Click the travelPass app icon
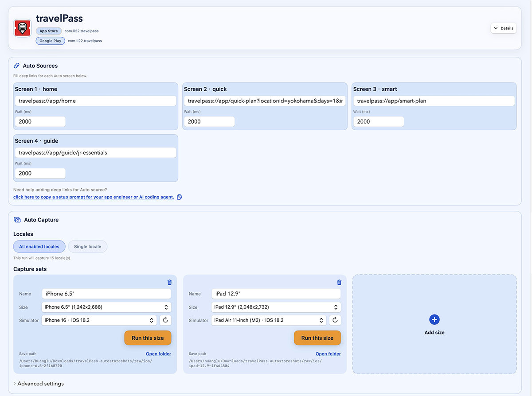The height and width of the screenshot is (396, 532). click(23, 28)
